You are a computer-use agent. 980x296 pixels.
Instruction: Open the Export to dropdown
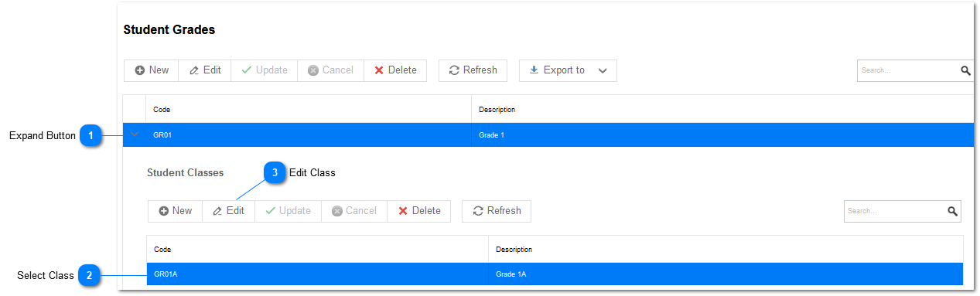coord(568,70)
